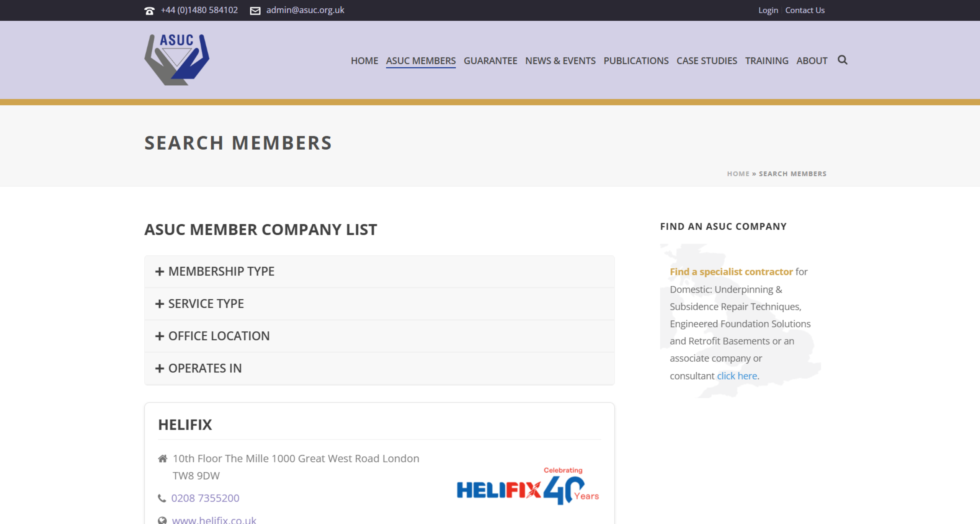Select the PUBLICATIONS navigation item
The image size is (980, 524).
pyautogui.click(x=636, y=60)
